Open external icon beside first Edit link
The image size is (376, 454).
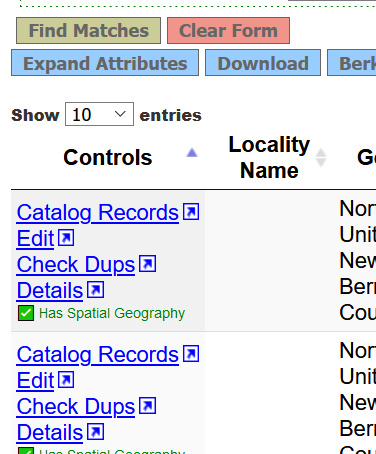click(x=66, y=238)
